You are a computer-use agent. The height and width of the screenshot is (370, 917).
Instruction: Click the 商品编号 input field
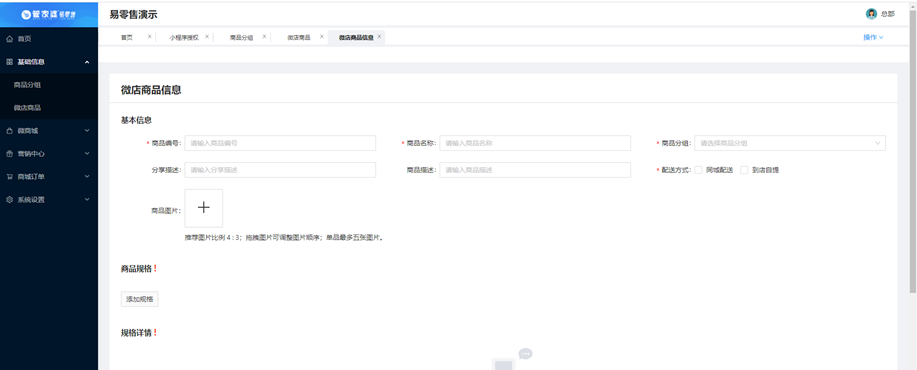click(x=280, y=143)
